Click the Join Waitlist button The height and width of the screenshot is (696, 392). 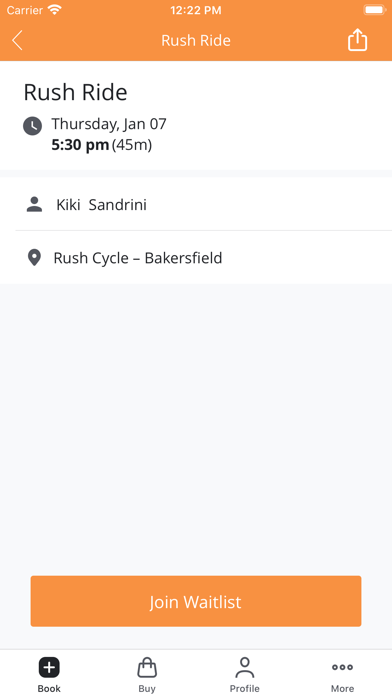[196, 601]
